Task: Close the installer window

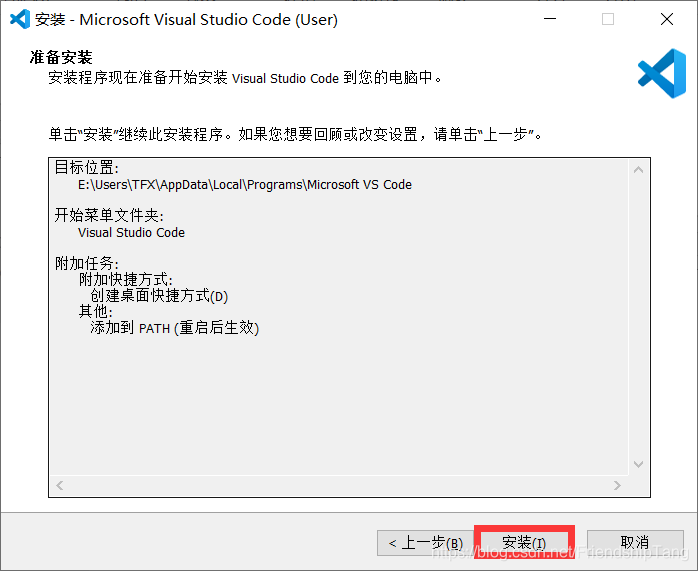Action: 667,19
